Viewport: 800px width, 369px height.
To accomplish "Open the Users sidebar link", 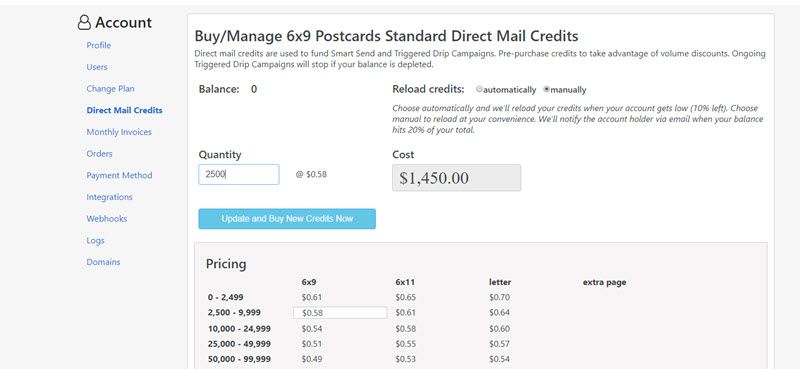I will (97, 67).
